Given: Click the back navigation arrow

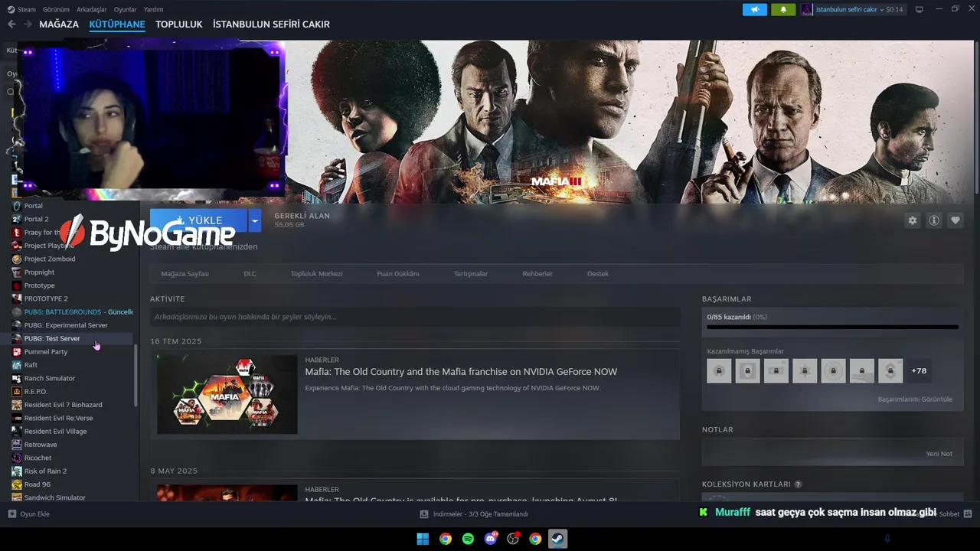Looking at the screenshot, I should point(11,24).
